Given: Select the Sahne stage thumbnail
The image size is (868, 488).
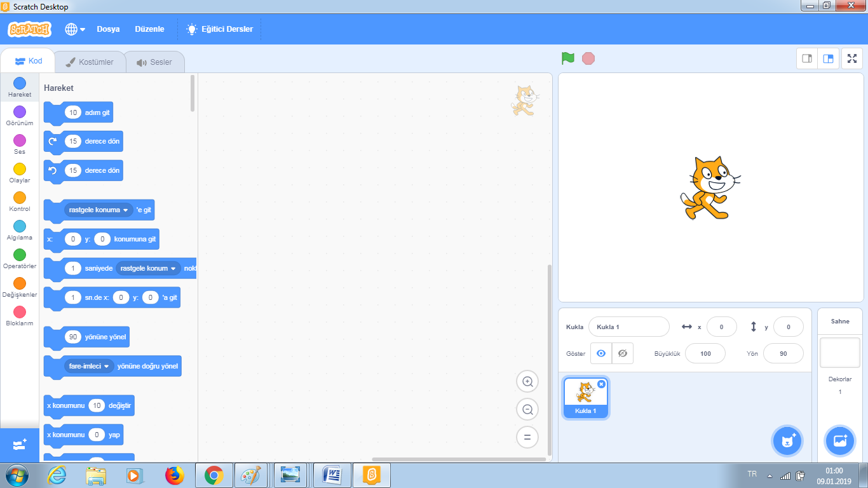Looking at the screenshot, I should 840,353.
